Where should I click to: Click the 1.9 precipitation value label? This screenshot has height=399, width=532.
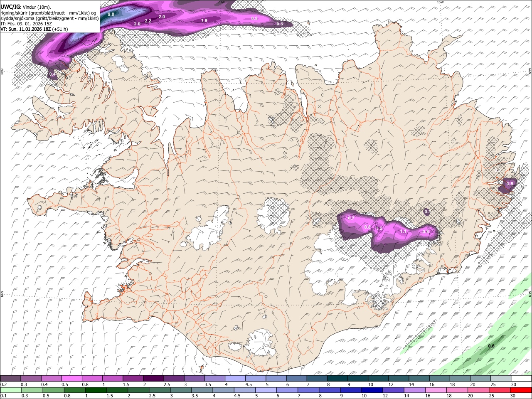pyautogui.click(x=204, y=20)
